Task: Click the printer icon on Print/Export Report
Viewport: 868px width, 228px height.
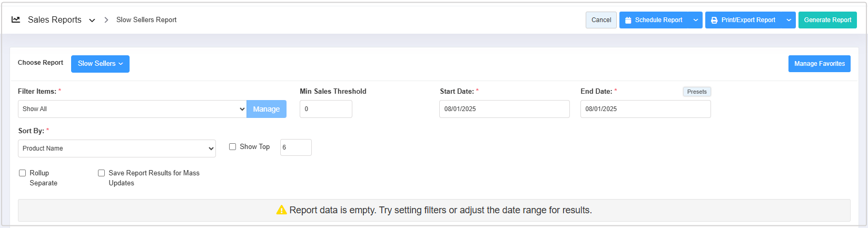Action: click(x=714, y=21)
